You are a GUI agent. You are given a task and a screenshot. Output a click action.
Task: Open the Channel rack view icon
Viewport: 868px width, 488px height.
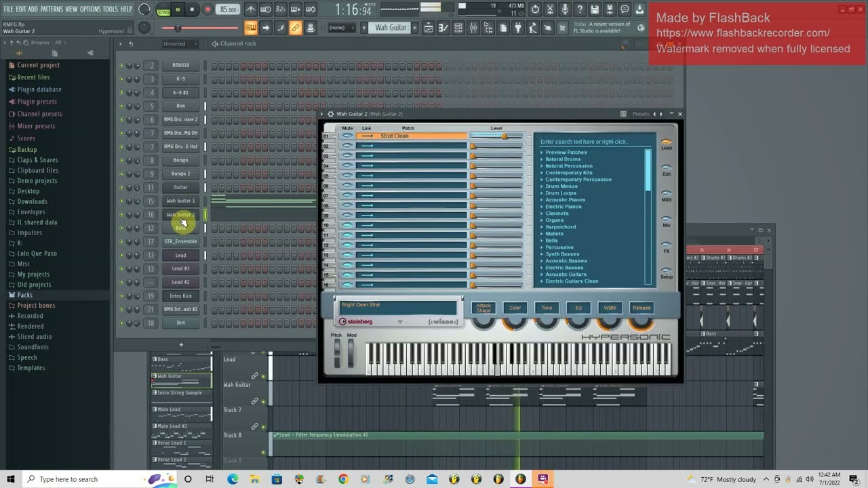tap(458, 28)
